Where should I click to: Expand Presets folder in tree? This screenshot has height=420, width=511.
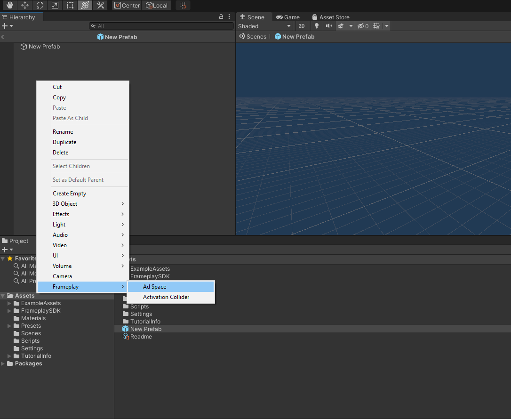[9, 326]
